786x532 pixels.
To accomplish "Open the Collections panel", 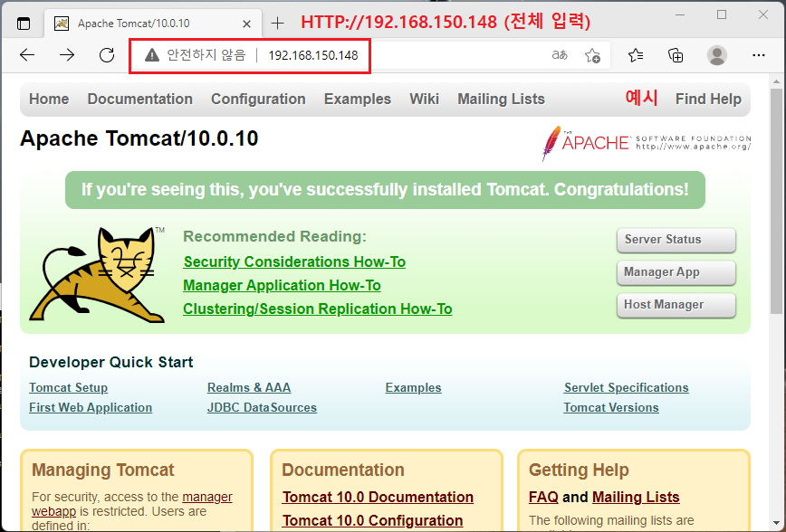I will (x=676, y=55).
